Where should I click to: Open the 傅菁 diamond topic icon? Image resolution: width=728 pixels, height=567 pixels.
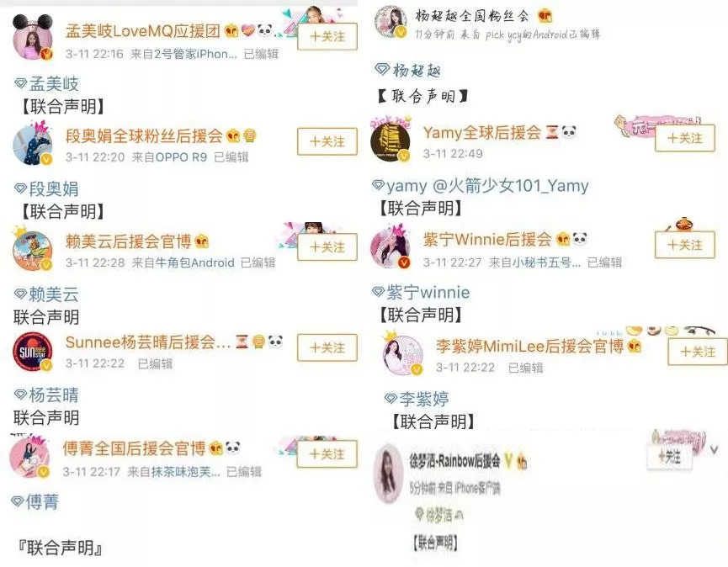[18, 501]
